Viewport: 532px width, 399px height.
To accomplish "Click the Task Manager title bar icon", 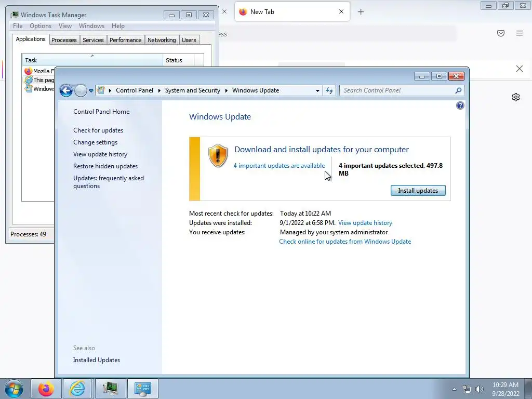I will pyautogui.click(x=14, y=15).
